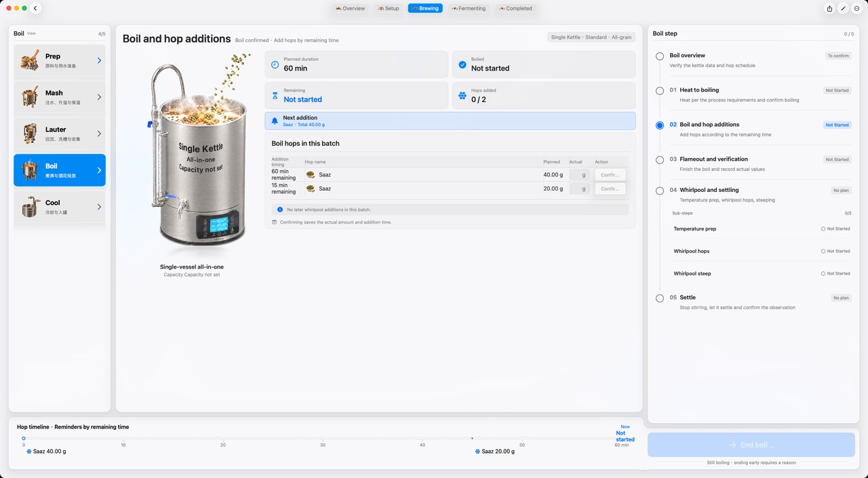Viewport: 868px width, 478px height.
Task: Expand the Prep stage chevron
Action: click(99, 60)
